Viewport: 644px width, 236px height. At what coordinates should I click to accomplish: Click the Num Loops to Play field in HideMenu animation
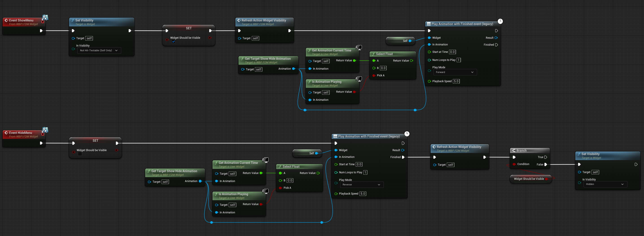365,172
